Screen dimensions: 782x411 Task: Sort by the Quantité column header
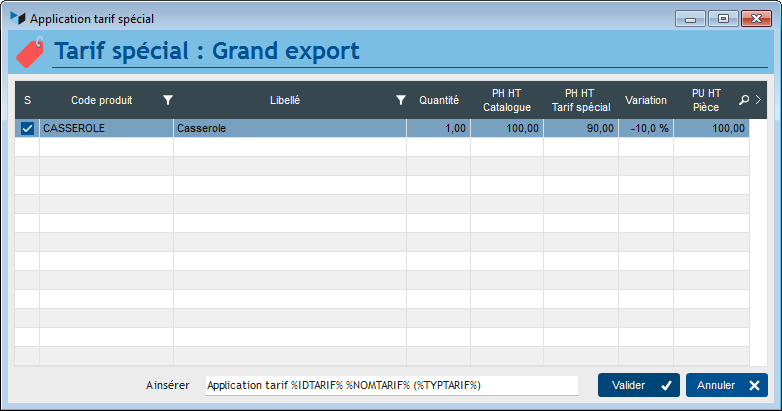[438, 100]
